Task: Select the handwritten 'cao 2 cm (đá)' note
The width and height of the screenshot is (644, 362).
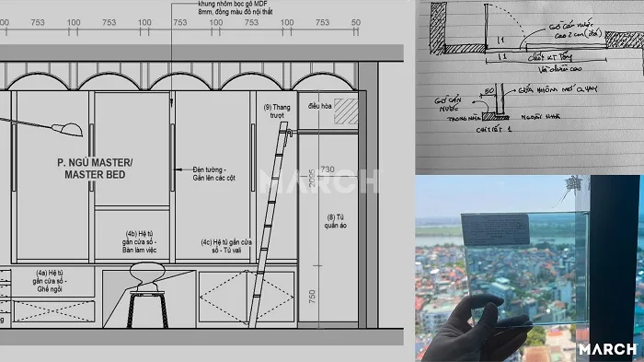Action: click(x=578, y=35)
